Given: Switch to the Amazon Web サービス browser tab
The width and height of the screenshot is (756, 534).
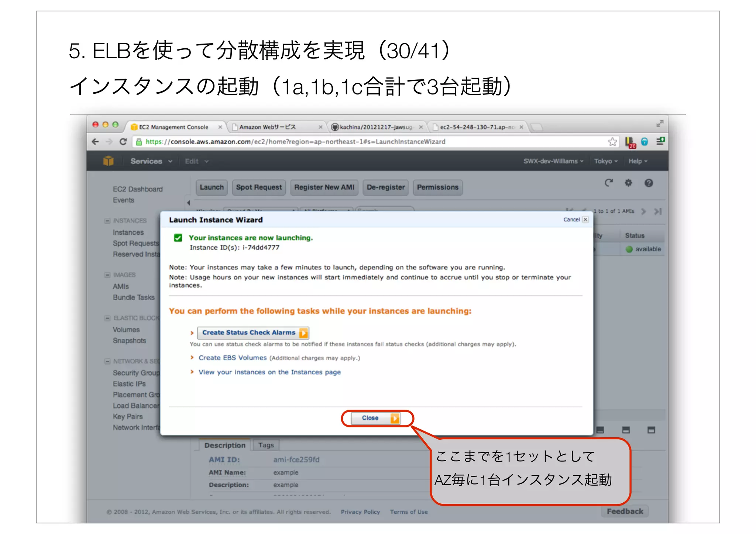Looking at the screenshot, I should click(268, 127).
